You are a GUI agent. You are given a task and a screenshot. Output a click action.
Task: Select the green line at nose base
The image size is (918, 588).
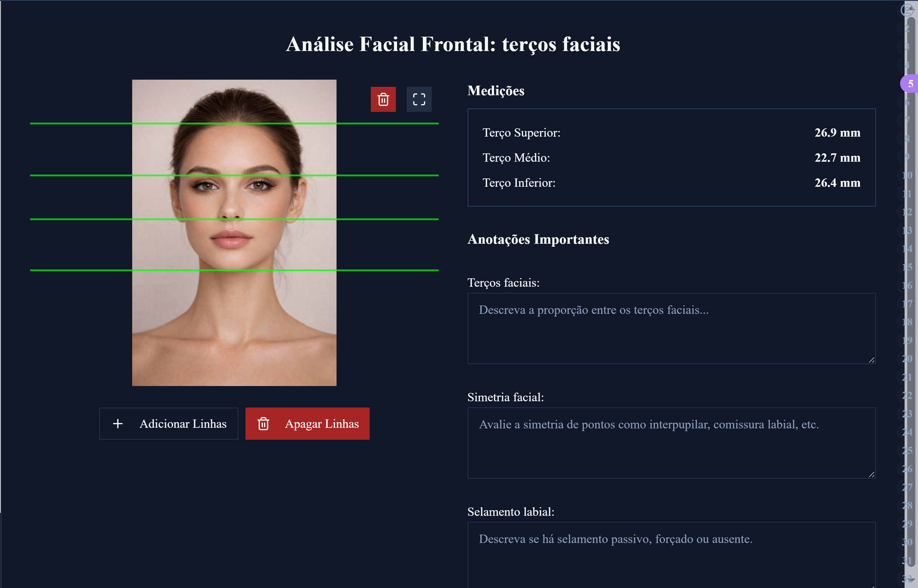click(234, 219)
